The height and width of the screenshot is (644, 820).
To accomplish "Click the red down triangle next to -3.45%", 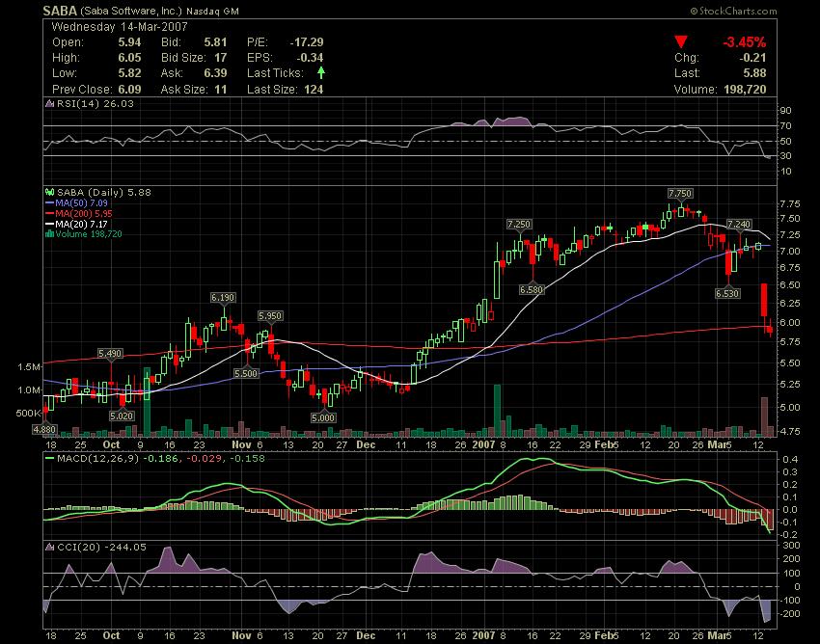I will point(680,41).
